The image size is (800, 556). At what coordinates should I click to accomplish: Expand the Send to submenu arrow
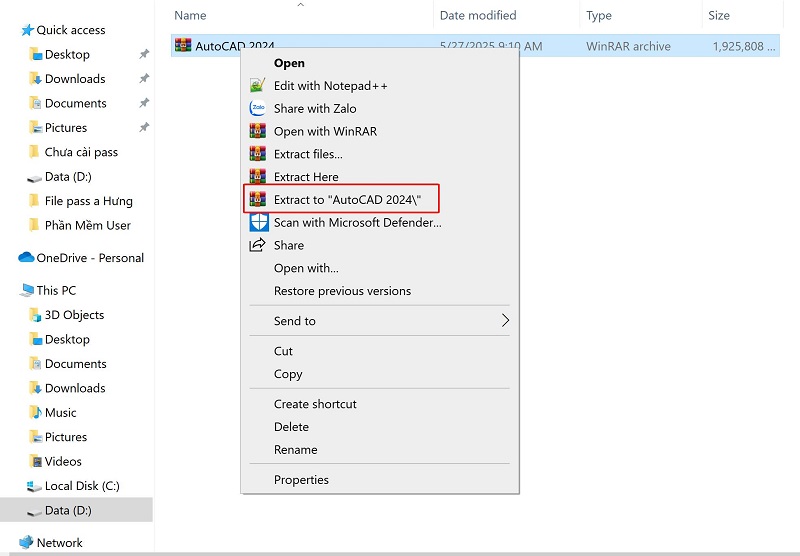pos(505,320)
